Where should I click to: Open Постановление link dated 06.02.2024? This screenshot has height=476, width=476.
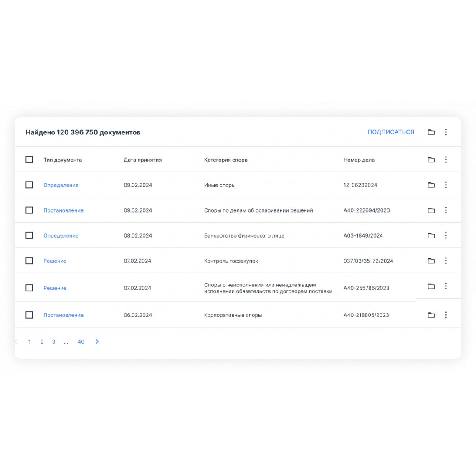coord(63,315)
